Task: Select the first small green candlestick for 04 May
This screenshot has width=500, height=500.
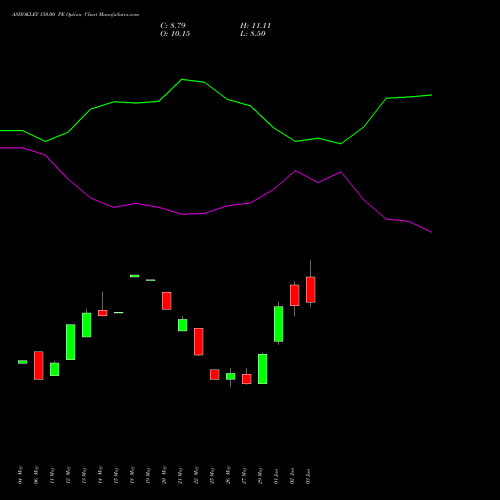Action: (23, 362)
